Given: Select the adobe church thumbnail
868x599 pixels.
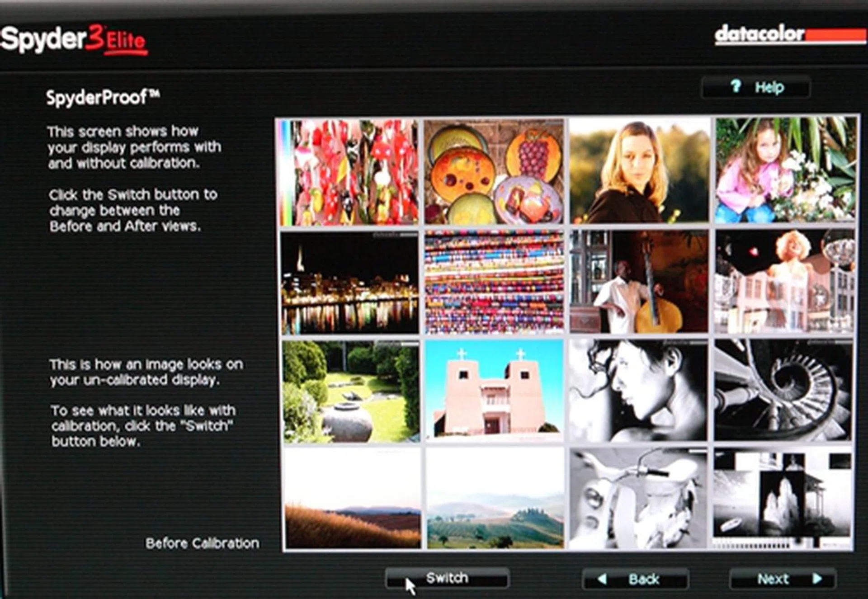Looking at the screenshot, I should 494,391.
